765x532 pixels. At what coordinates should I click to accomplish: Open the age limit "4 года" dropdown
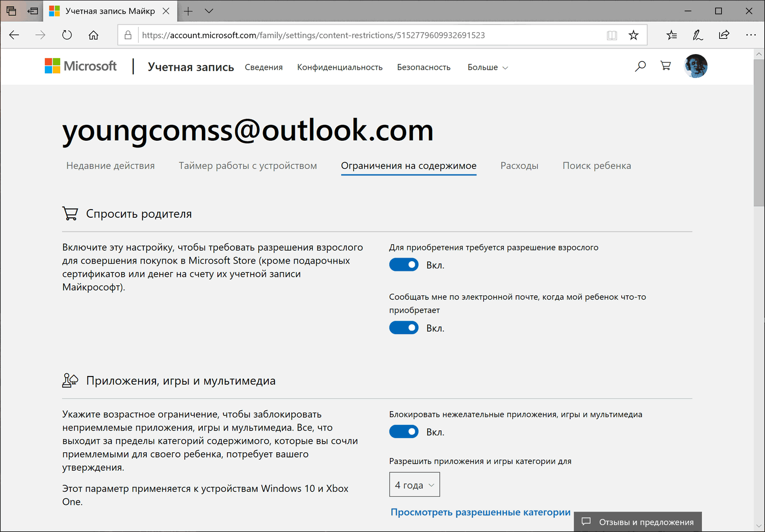coord(414,485)
